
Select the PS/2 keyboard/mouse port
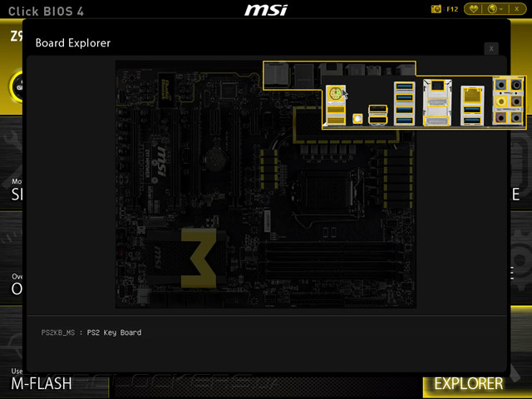(x=336, y=94)
